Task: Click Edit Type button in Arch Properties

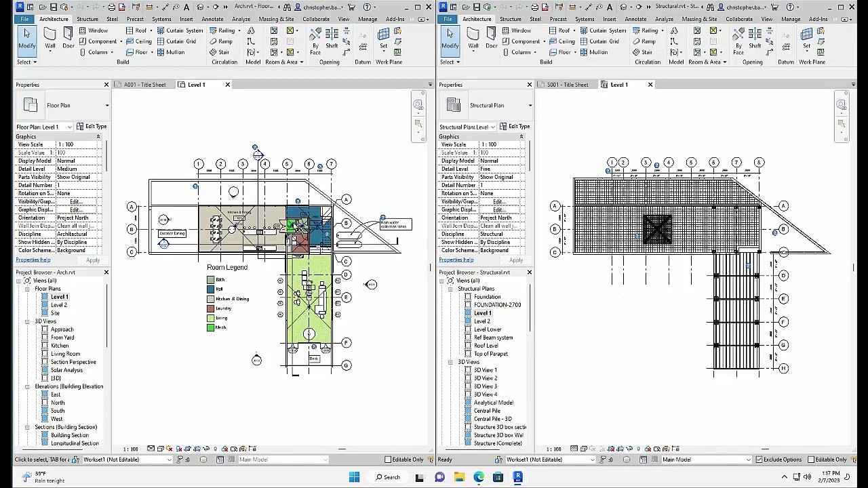Action: 91,127
